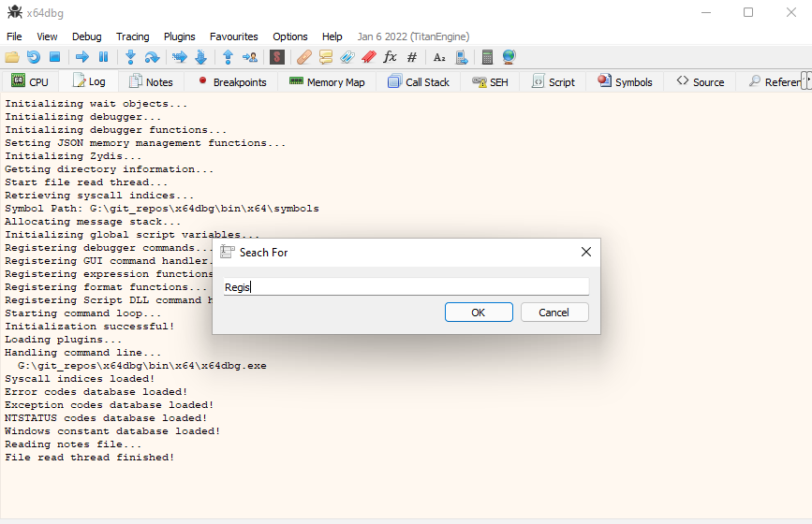Screen dimensions: 812x524
Task: Open the View menu
Action: (x=47, y=36)
